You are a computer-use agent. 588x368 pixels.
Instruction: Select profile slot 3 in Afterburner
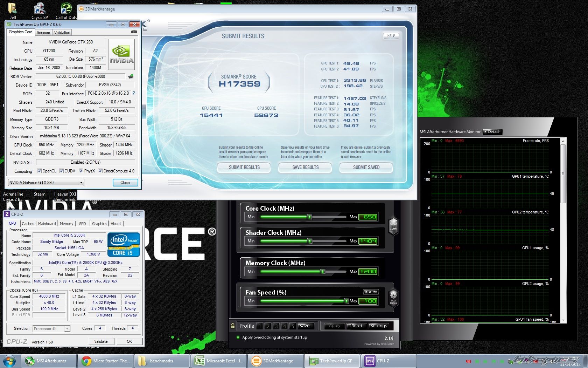(x=276, y=326)
